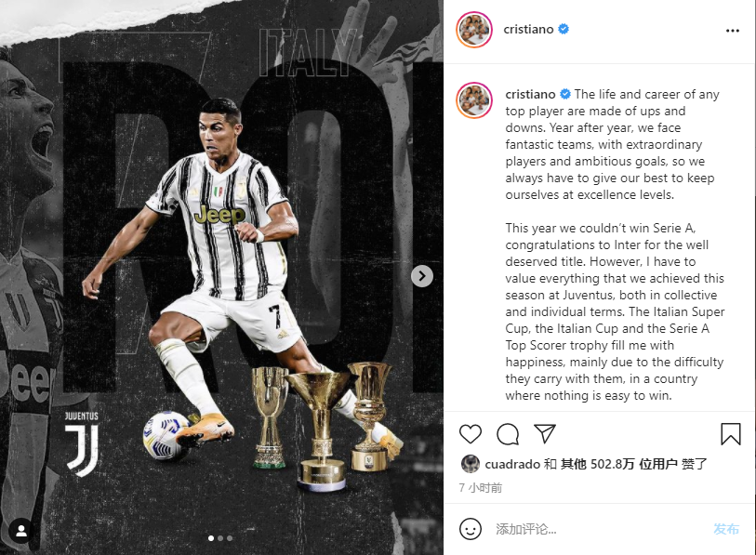Open the three-dot more options menu
The height and width of the screenshot is (555, 756).
tap(733, 31)
